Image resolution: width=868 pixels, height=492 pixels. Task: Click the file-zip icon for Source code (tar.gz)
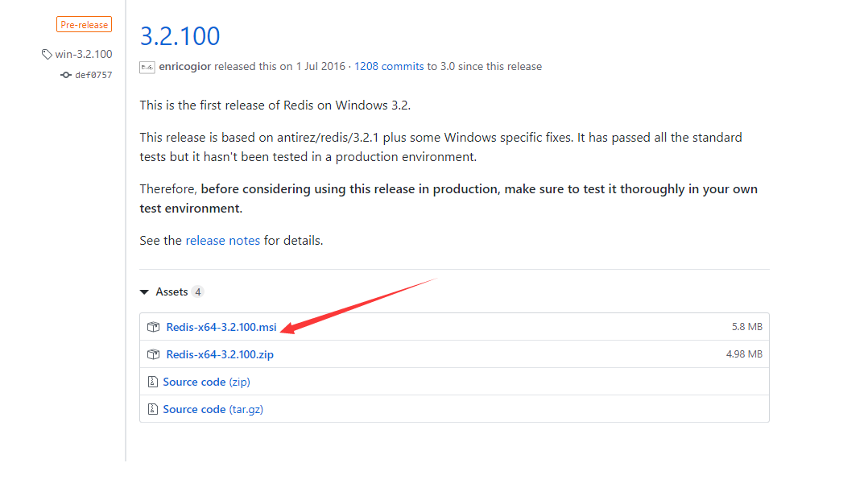pyautogui.click(x=153, y=409)
